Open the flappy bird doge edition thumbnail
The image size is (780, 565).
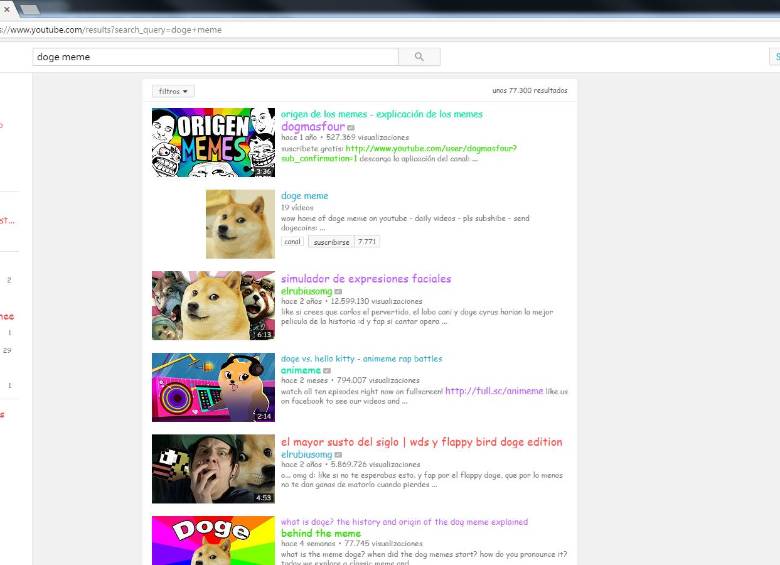click(x=213, y=469)
